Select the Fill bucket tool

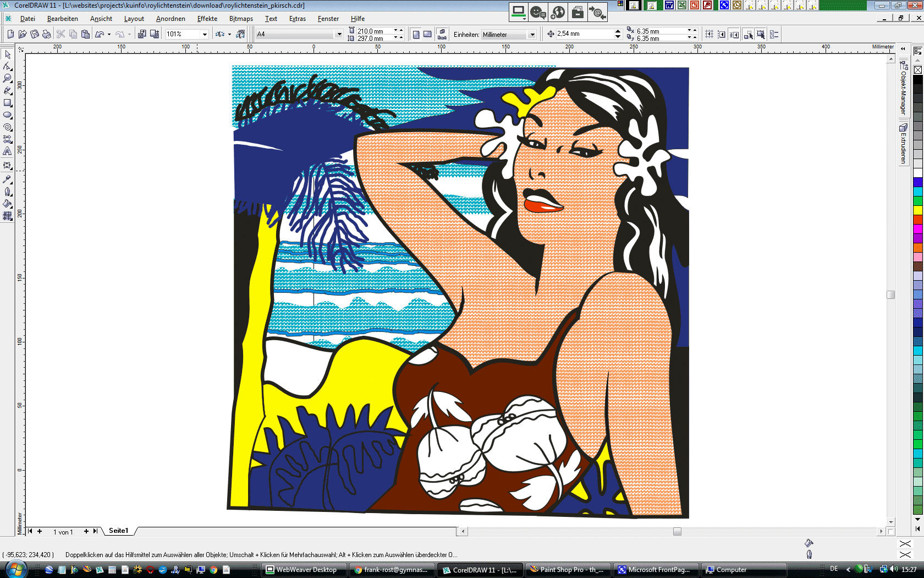8,204
